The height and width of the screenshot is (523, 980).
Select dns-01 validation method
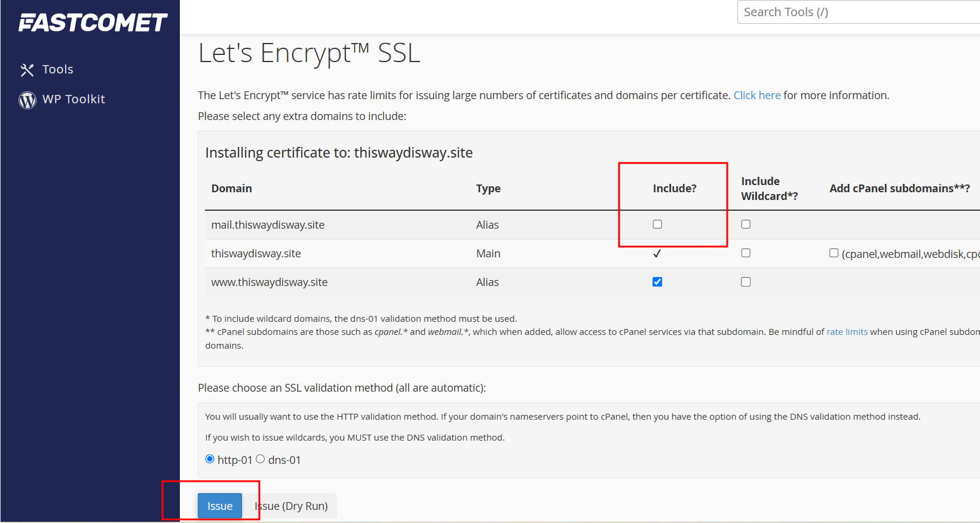pos(261,459)
